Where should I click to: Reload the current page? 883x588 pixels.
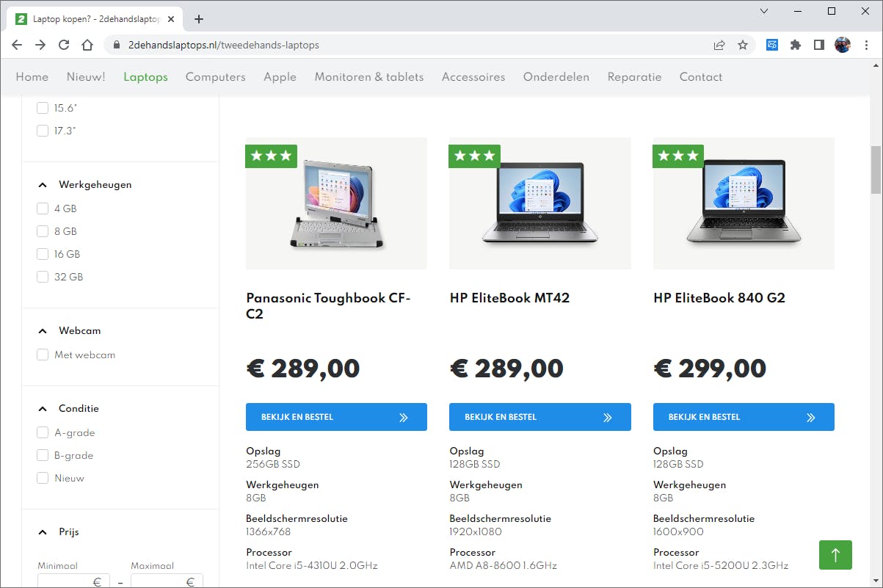click(64, 45)
